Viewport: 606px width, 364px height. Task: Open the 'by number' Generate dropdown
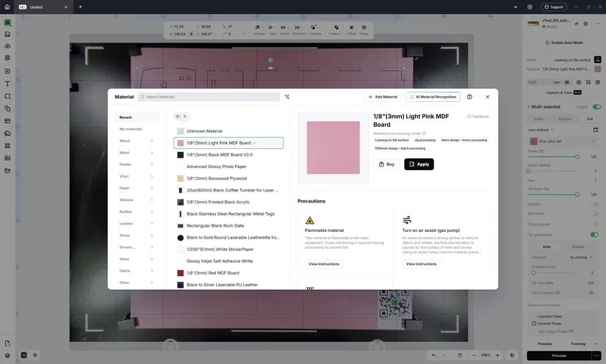(x=581, y=258)
